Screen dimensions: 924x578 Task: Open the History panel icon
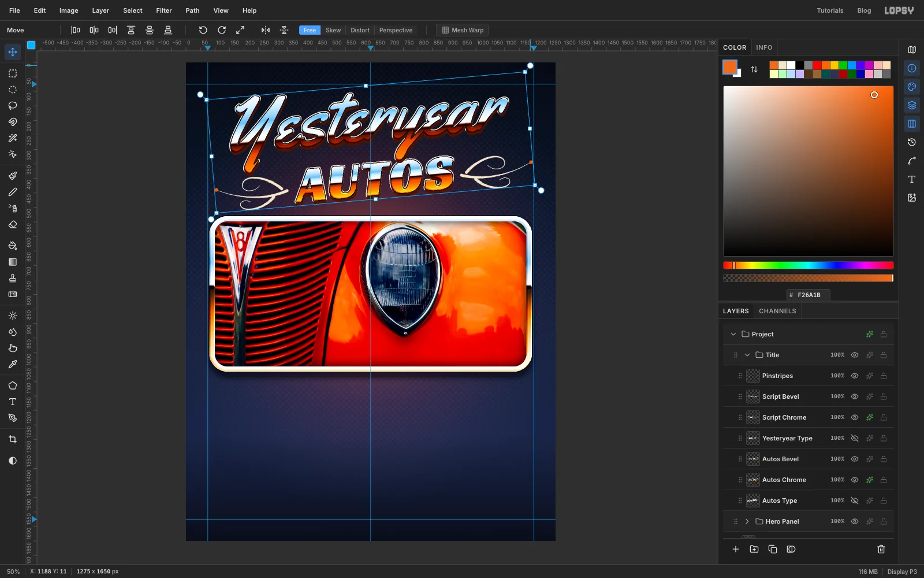coord(912,142)
